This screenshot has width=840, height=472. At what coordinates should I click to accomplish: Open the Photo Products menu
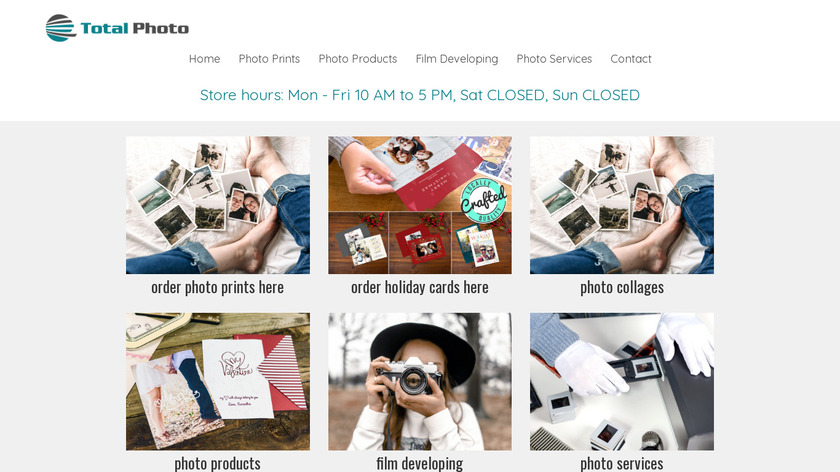click(358, 59)
